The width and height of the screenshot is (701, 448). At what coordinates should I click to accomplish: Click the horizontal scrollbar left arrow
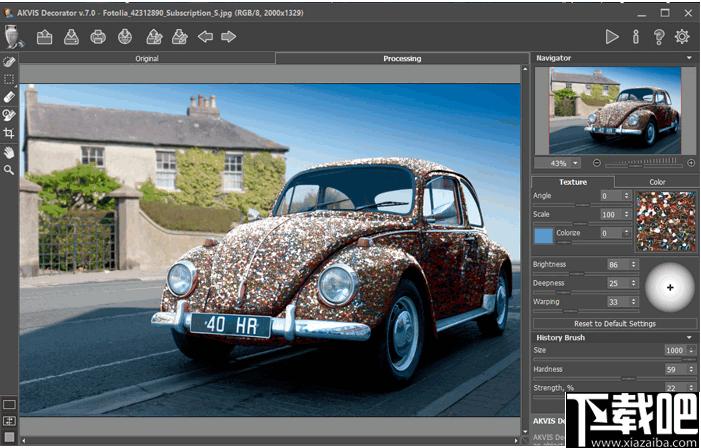pos(23,440)
